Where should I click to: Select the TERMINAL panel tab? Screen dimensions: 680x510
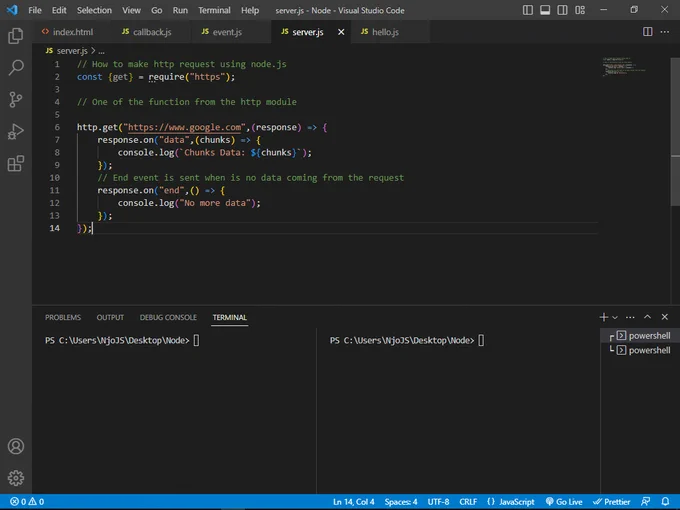click(229, 317)
